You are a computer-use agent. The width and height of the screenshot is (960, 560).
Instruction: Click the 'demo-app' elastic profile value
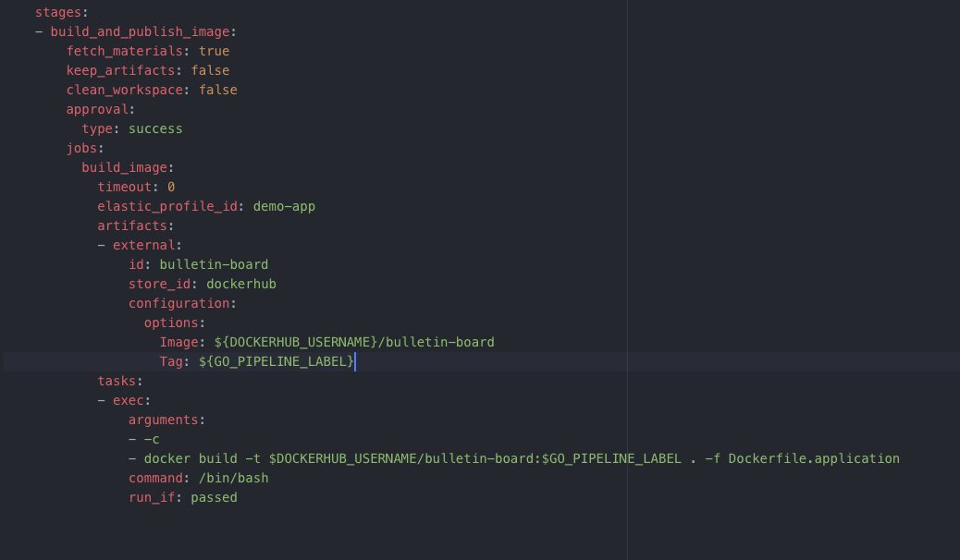coord(284,206)
